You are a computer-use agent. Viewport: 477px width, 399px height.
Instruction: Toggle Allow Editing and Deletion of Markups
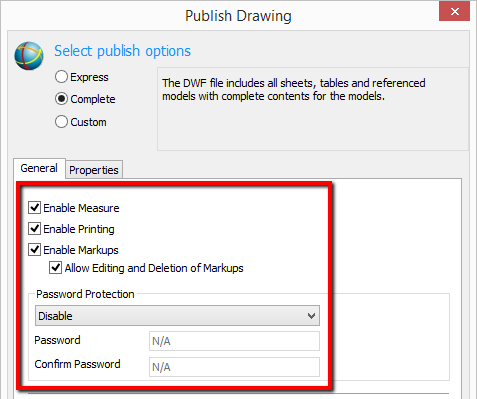pos(55,268)
